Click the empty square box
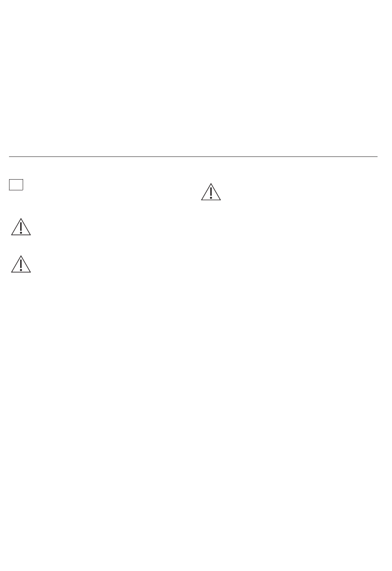This screenshot has width=392, height=571. tap(16, 185)
